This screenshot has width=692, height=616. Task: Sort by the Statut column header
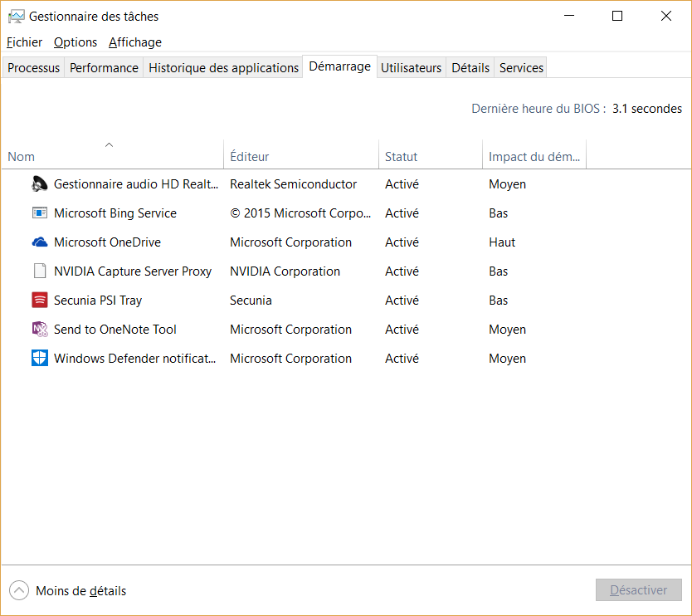point(431,154)
